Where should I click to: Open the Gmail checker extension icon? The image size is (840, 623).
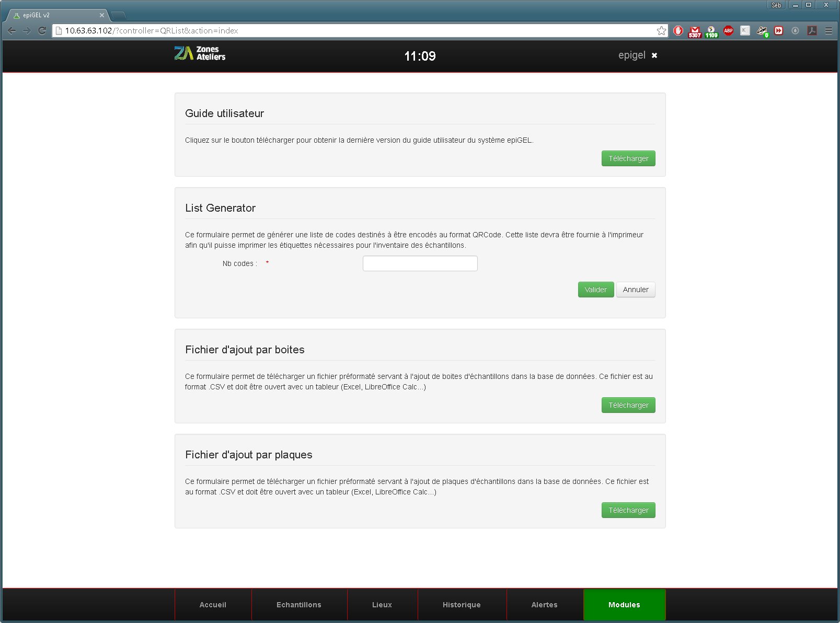click(x=695, y=31)
